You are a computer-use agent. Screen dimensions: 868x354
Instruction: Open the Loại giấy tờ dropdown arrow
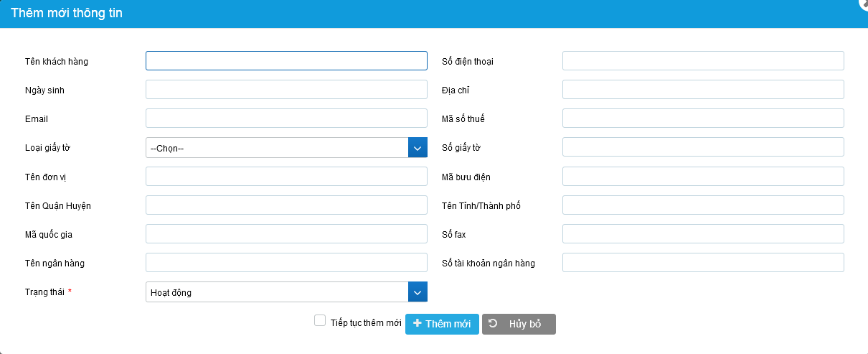(x=418, y=148)
